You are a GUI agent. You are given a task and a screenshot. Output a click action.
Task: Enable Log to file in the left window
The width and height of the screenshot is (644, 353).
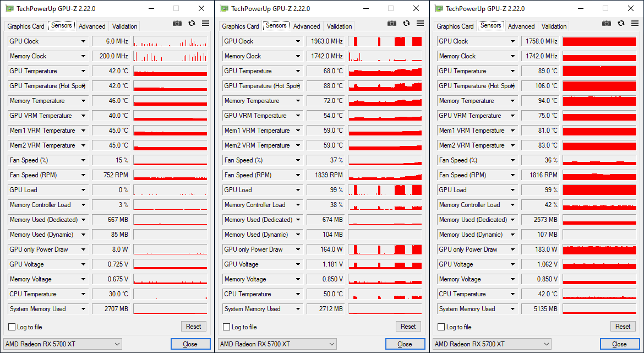tap(12, 327)
